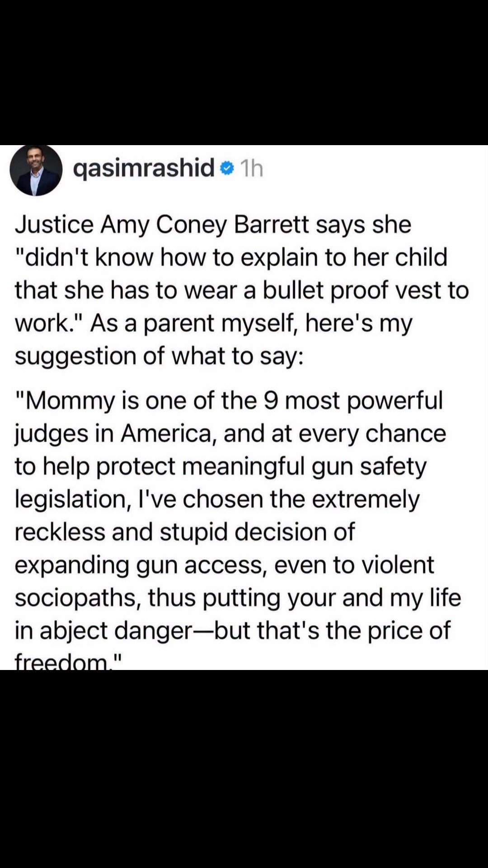Image resolution: width=488 pixels, height=868 pixels.
Task: Click the line starting 'legislation, I've chosen'
Action: coord(217,499)
